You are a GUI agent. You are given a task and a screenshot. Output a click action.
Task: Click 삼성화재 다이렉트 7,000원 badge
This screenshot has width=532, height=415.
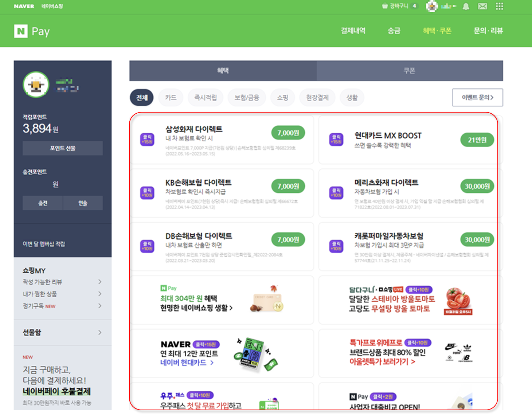pyautogui.click(x=288, y=133)
